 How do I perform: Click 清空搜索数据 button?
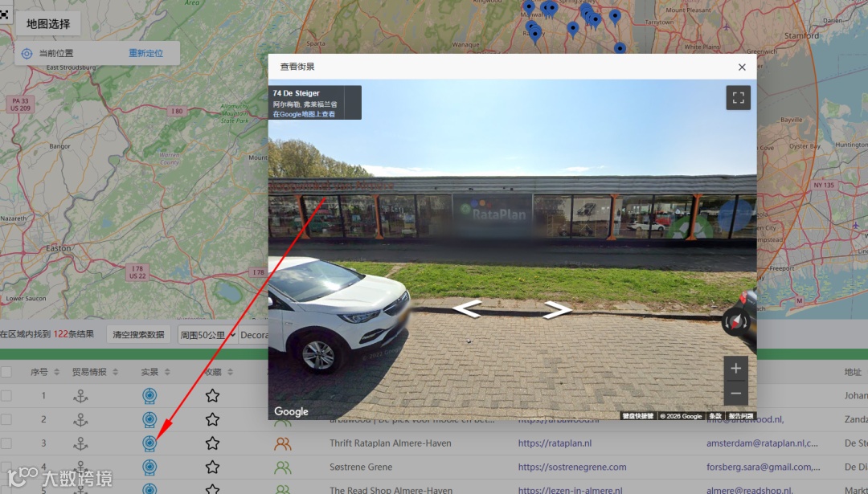pyautogui.click(x=138, y=334)
